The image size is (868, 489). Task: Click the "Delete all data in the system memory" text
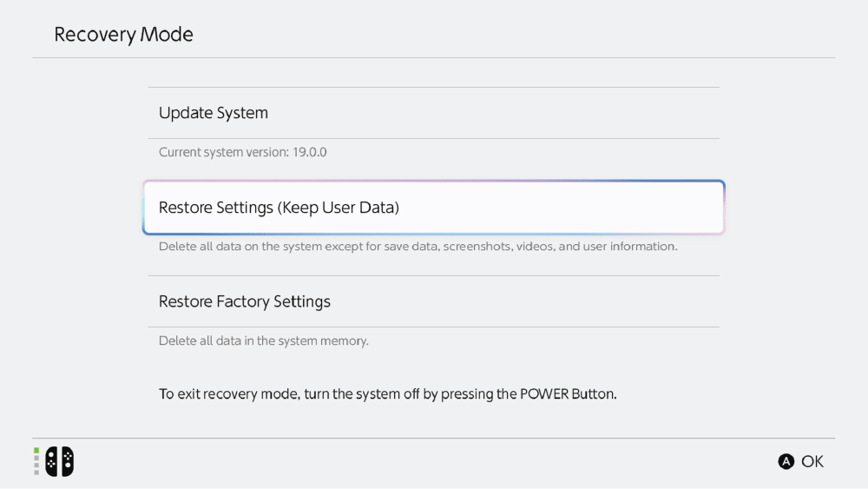[x=263, y=340]
